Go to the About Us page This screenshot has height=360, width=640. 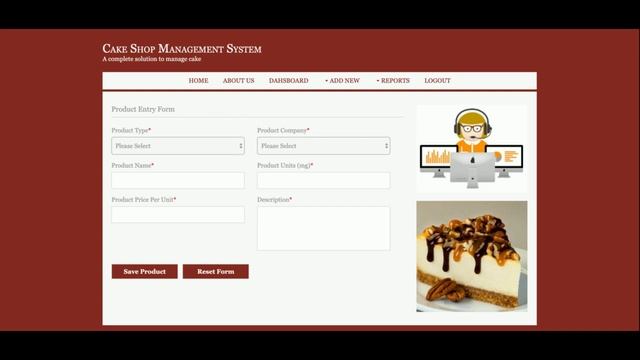238,81
